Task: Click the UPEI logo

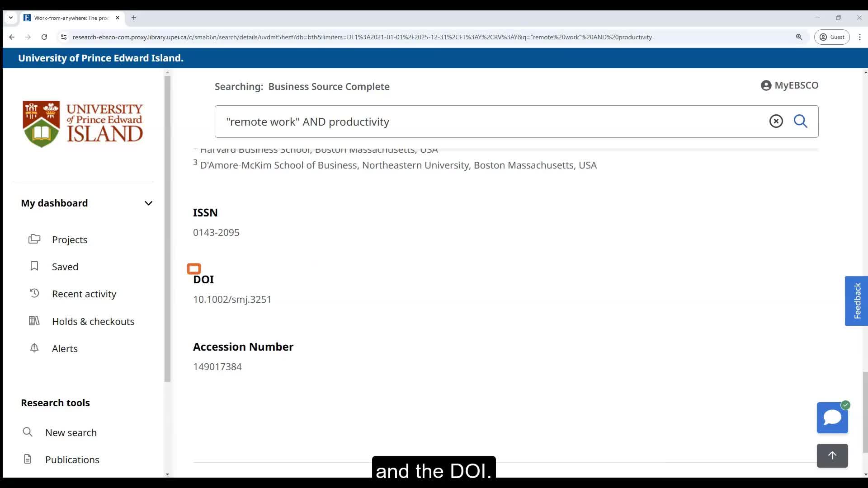Action: click(83, 124)
